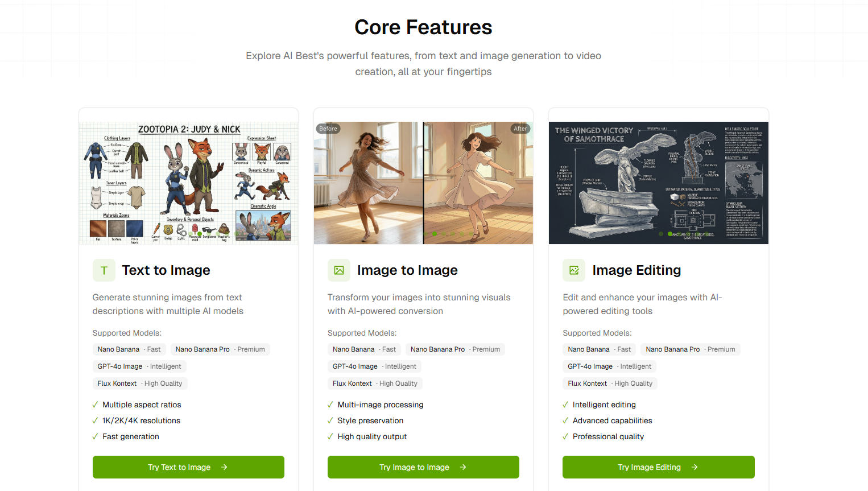This screenshot has height=491, width=868.
Task: Click 'Professional quality' feature line
Action: pyautogui.click(x=608, y=436)
